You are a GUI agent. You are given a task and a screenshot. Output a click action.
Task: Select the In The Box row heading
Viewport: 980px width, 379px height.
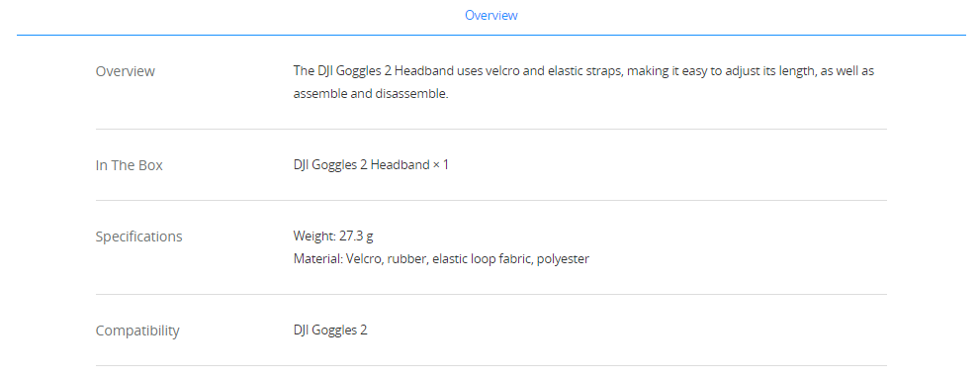129,165
